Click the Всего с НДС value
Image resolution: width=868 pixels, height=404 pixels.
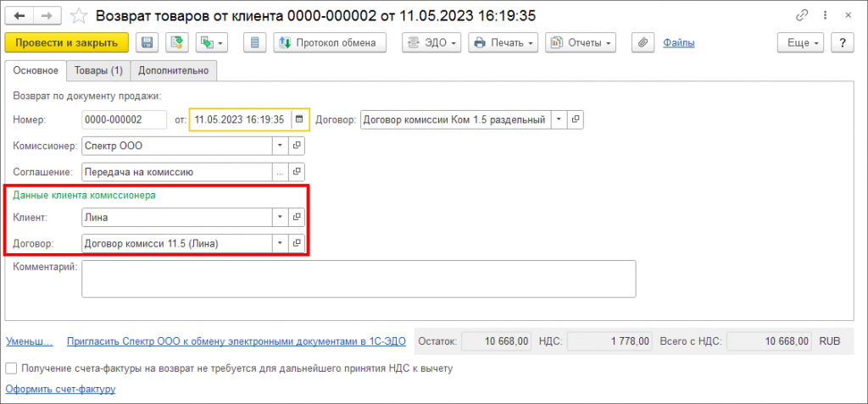click(770, 341)
